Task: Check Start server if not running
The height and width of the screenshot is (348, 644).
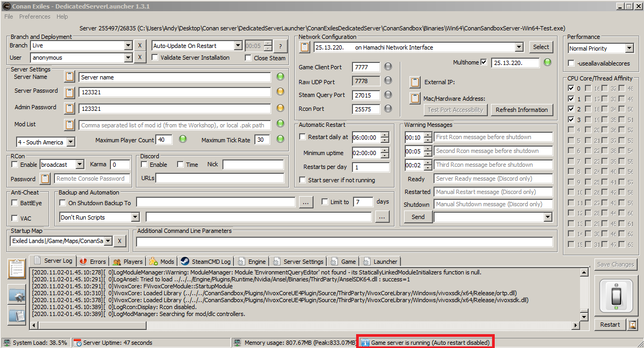Action: click(x=302, y=180)
